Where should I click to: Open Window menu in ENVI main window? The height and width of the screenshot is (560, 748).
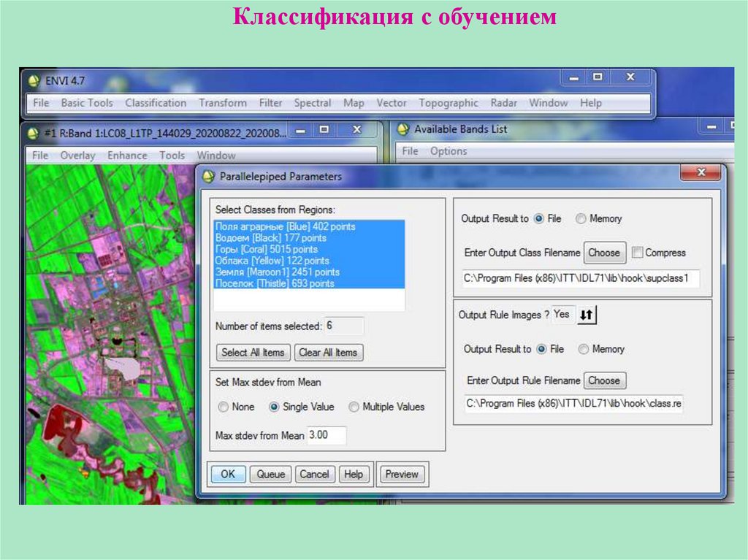549,103
